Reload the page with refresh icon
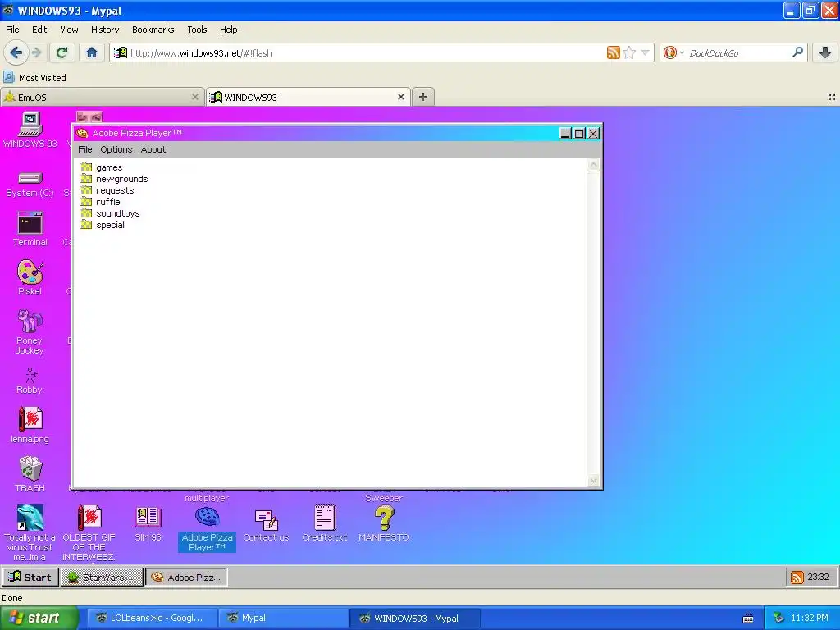Viewport: 840px width, 630px height. [62, 52]
